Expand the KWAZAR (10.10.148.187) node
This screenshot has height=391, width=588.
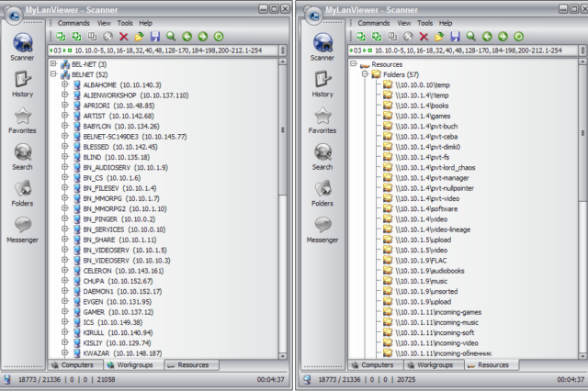(65, 352)
